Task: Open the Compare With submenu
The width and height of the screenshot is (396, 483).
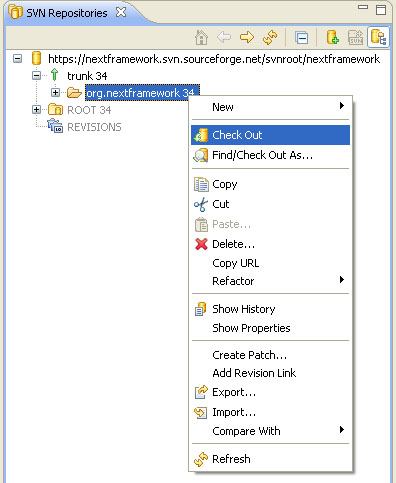Action: point(271,431)
